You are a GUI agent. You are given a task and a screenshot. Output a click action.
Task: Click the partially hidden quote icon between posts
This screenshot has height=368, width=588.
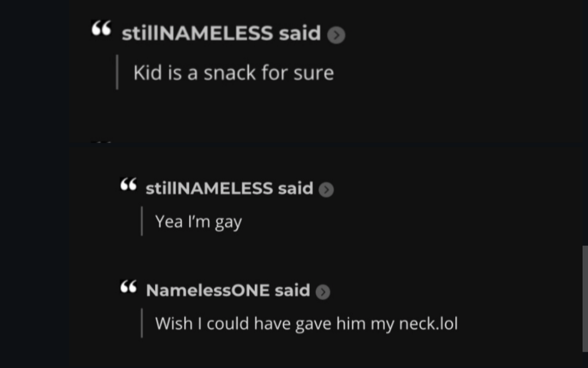coord(101,142)
